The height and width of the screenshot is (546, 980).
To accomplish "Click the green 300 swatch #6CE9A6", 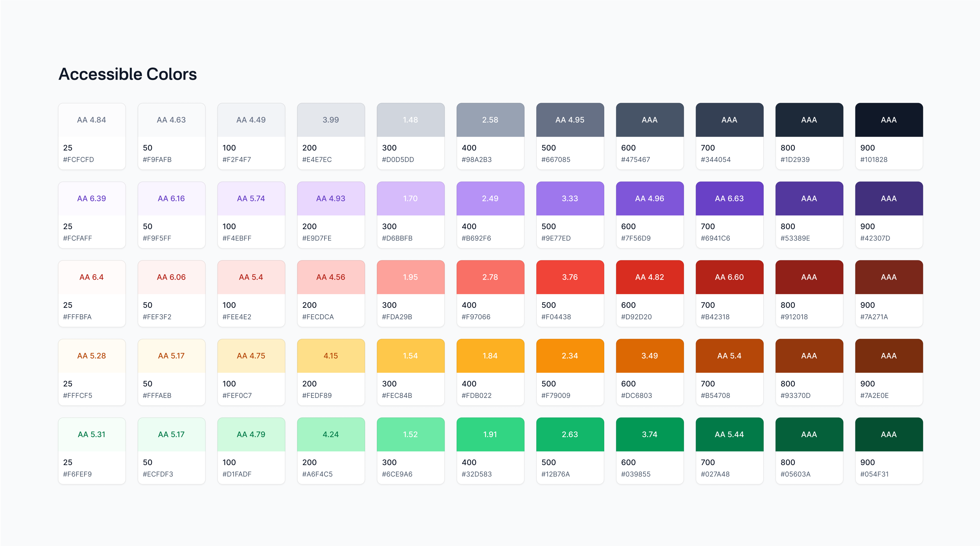I will pyautogui.click(x=410, y=435).
